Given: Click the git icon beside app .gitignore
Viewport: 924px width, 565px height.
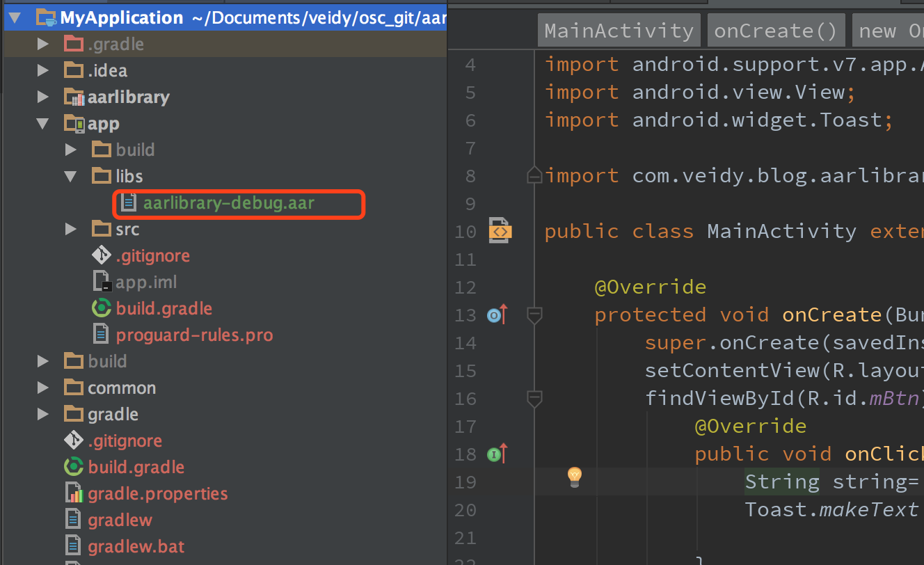Looking at the screenshot, I should (x=102, y=256).
